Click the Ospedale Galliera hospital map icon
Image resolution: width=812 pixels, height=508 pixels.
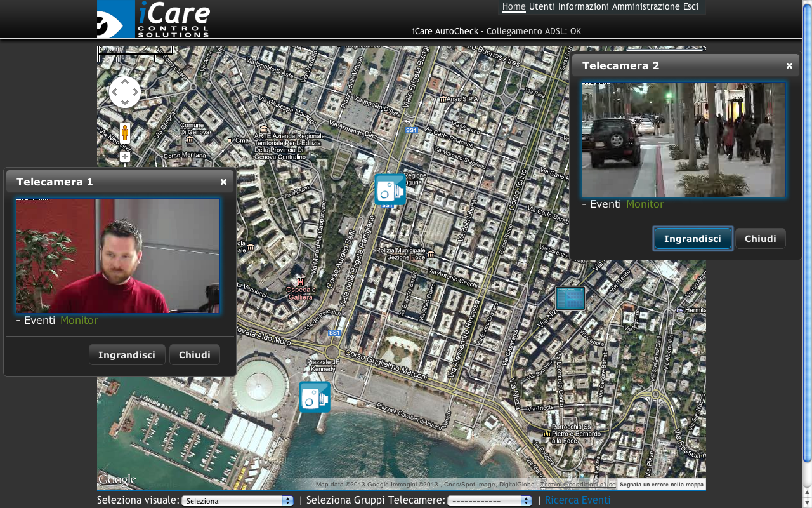pyautogui.click(x=301, y=281)
